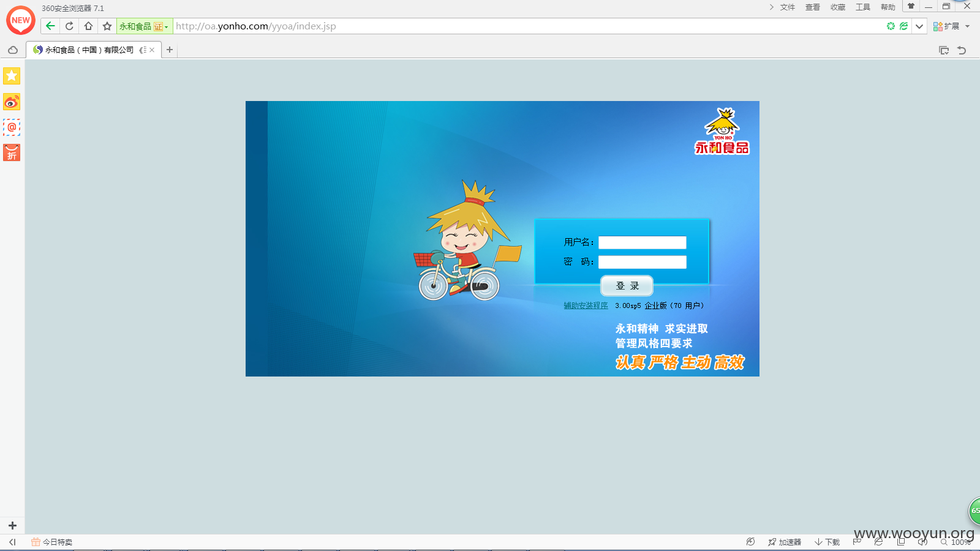Click the IE-style status bar icon
This screenshot has width=980, height=551.
tap(878, 542)
